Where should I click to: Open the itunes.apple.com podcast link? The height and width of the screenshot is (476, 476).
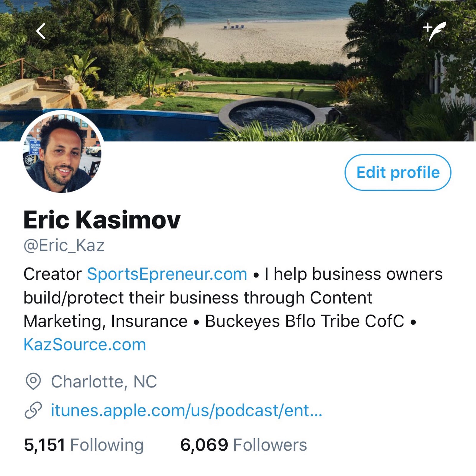(x=187, y=410)
